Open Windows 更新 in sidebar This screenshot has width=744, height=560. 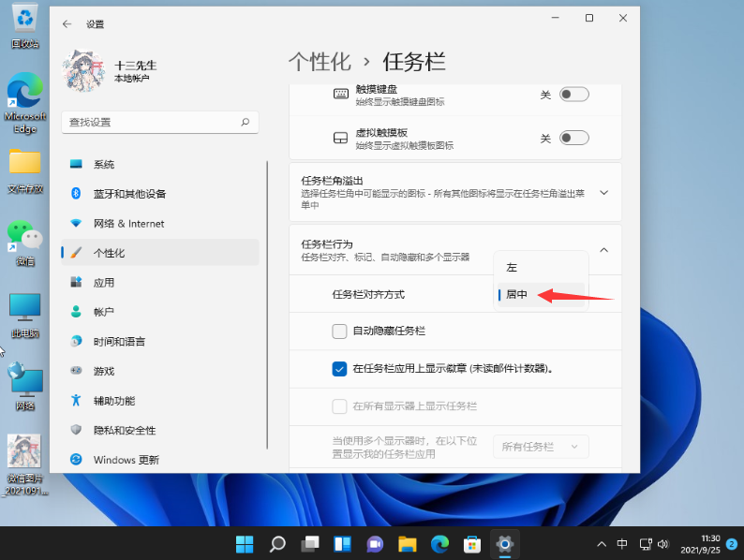126,460
